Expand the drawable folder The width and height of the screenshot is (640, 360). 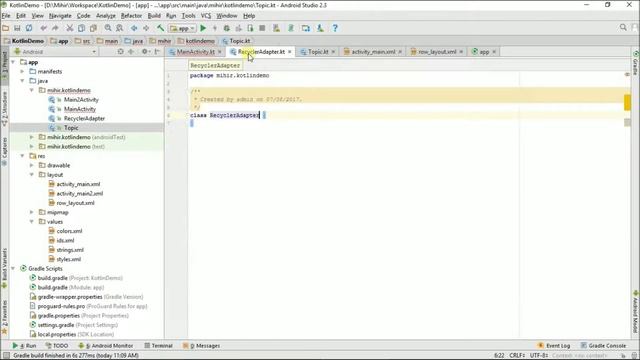pyautogui.click(x=32, y=165)
